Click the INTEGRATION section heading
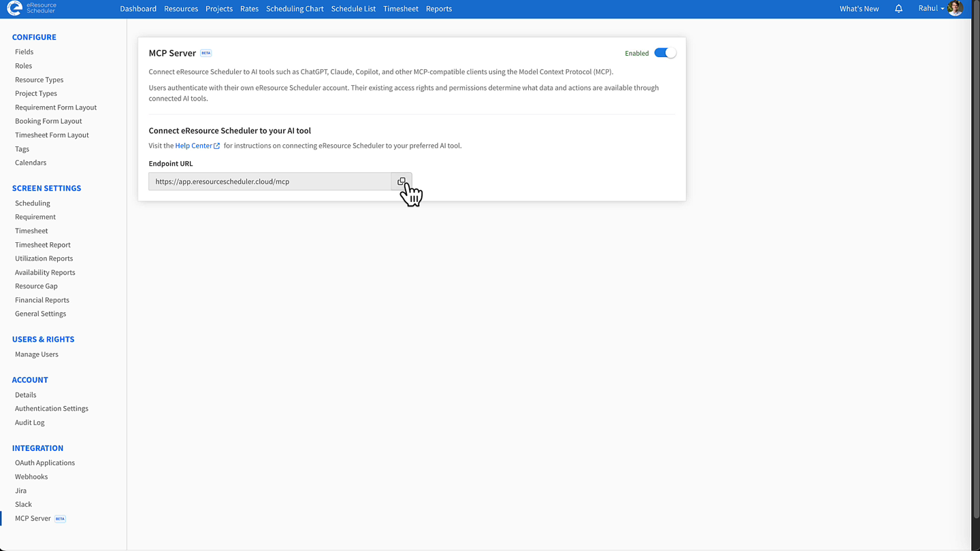This screenshot has height=551, width=980. [x=37, y=448]
